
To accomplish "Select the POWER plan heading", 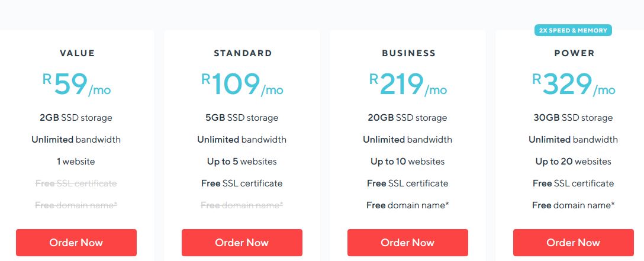I will point(574,53).
